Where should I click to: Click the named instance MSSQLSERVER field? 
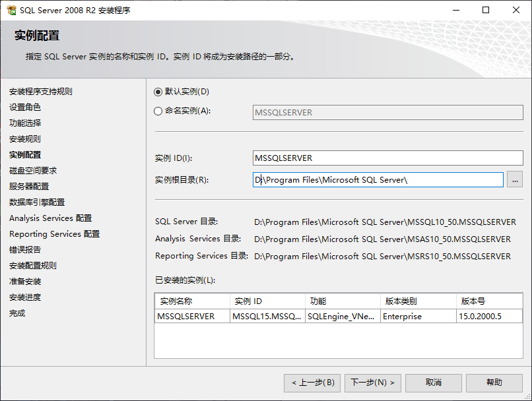pos(388,113)
